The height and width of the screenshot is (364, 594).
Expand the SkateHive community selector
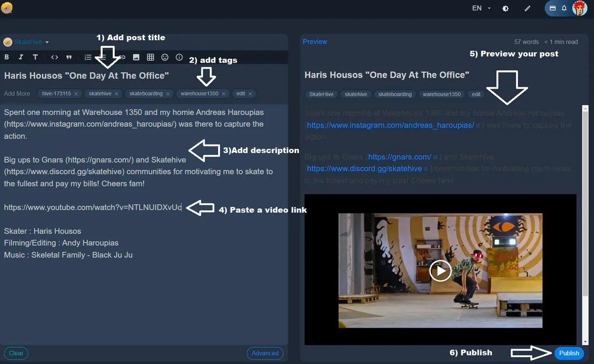[x=26, y=42]
